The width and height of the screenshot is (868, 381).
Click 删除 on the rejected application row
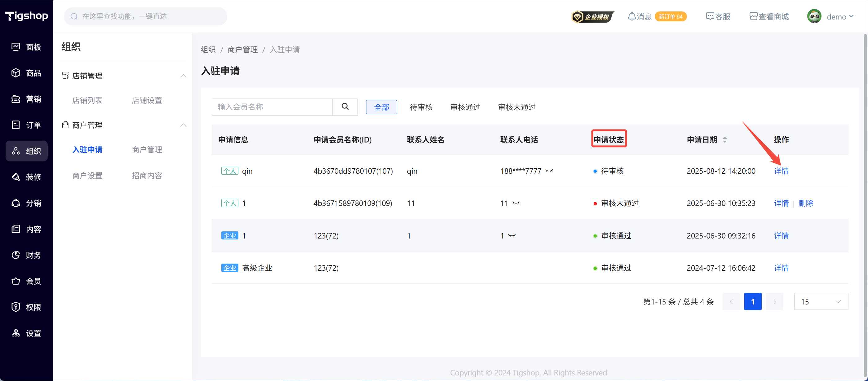805,203
